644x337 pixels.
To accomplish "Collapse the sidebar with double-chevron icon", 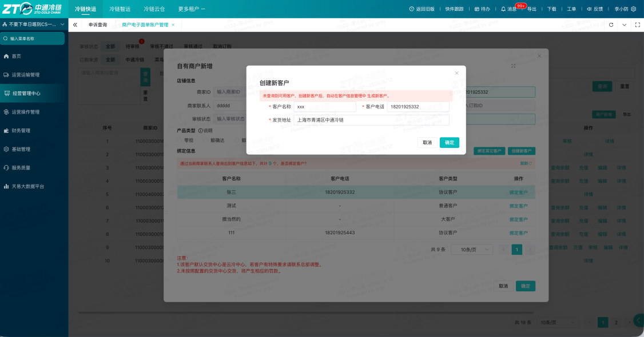I will (75, 25).
